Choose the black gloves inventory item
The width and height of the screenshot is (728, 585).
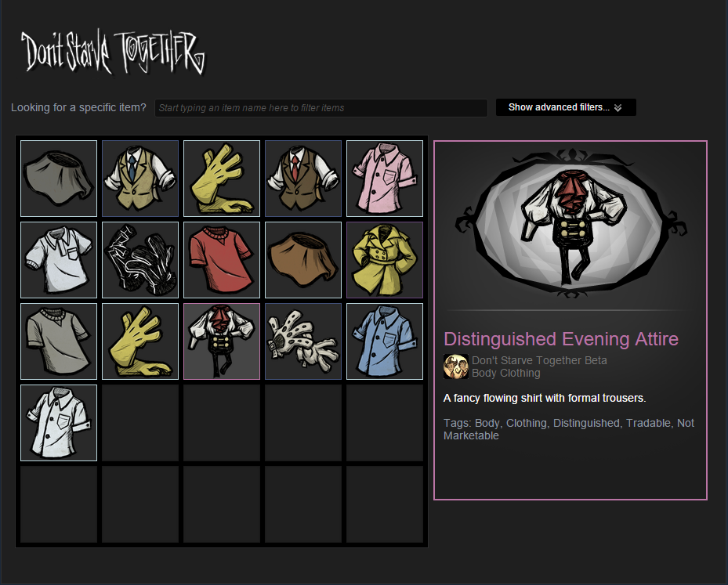click(140, 260)
